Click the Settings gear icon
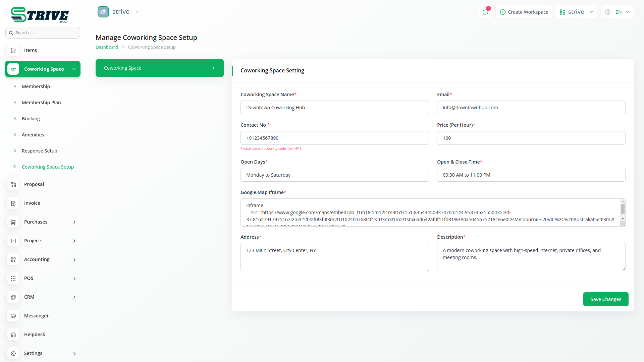 (x=13, y=353)
